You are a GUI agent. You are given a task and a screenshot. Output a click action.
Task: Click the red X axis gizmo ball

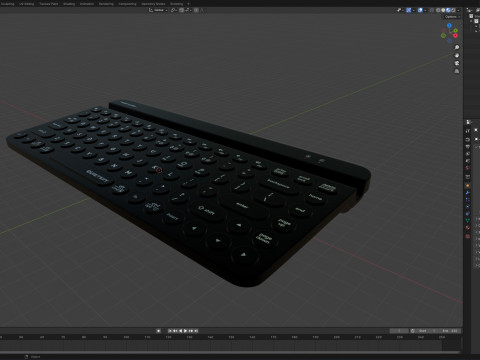point(455,35)
